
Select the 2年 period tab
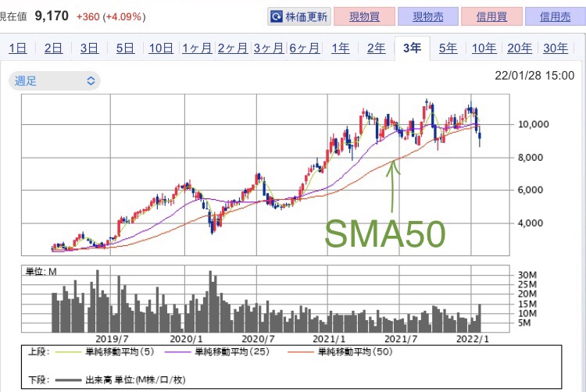pos(376,48)
